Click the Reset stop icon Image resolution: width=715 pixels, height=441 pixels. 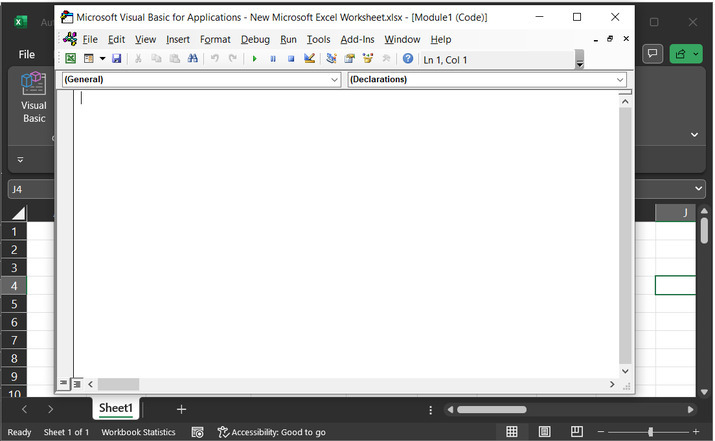pyautogui.click(x=291, y=58)
